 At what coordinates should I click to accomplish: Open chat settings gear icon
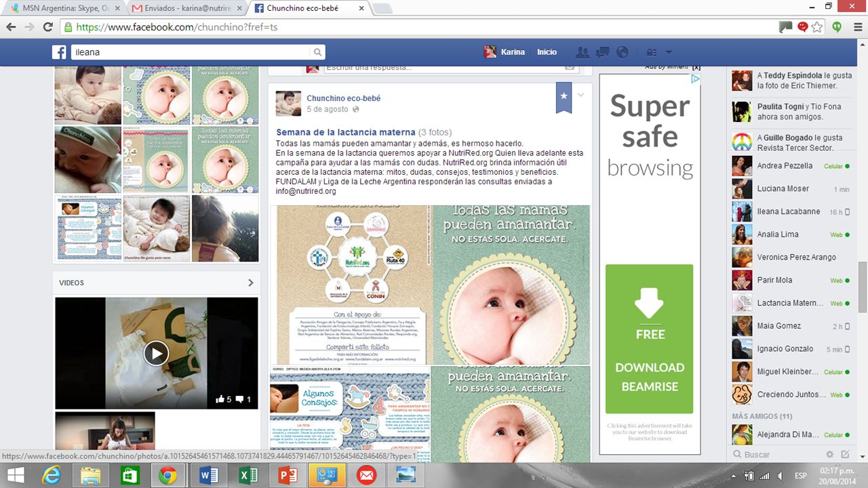[830, 455]
